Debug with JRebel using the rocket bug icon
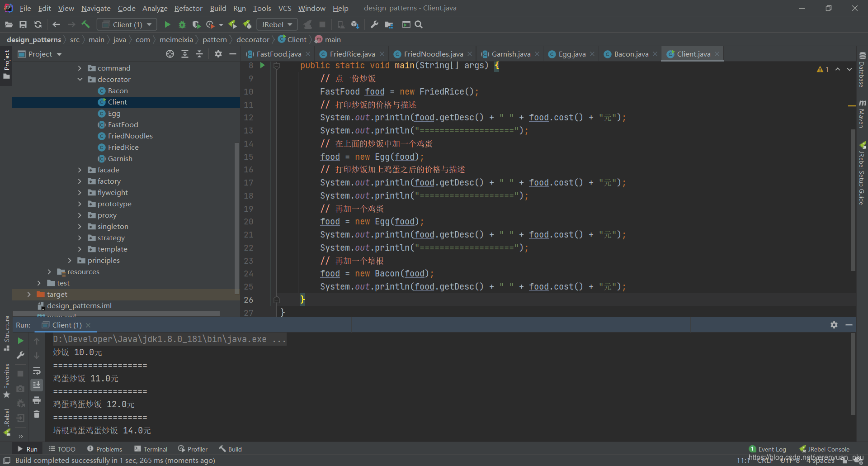 click(247, 24)
